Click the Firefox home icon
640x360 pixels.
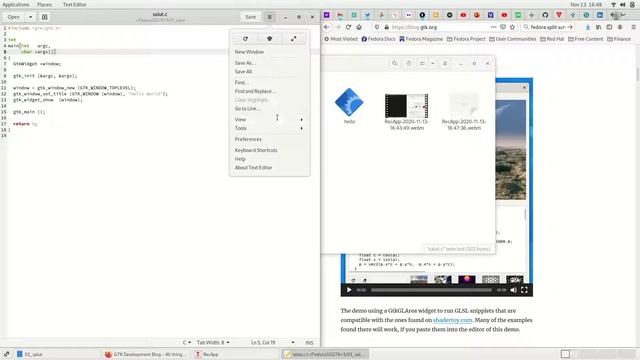coord(359,27)
